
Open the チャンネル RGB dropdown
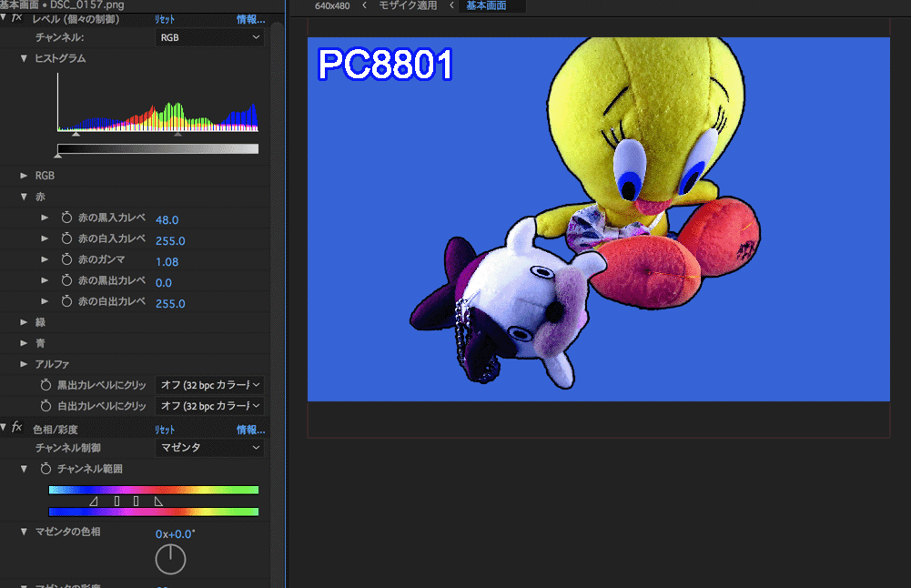click(x=209, y=37)
